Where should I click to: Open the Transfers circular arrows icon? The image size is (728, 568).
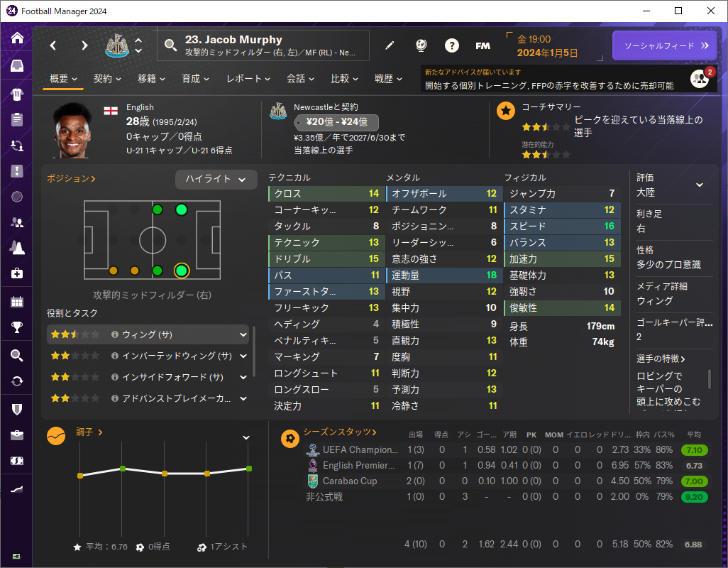(17, 381)
